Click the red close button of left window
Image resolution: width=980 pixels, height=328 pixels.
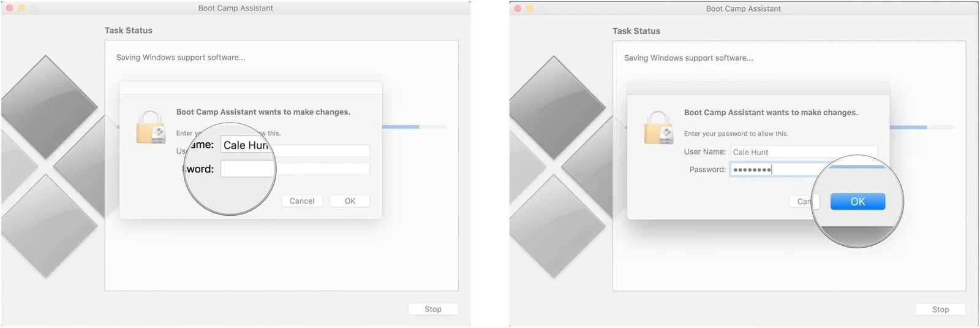9,8
